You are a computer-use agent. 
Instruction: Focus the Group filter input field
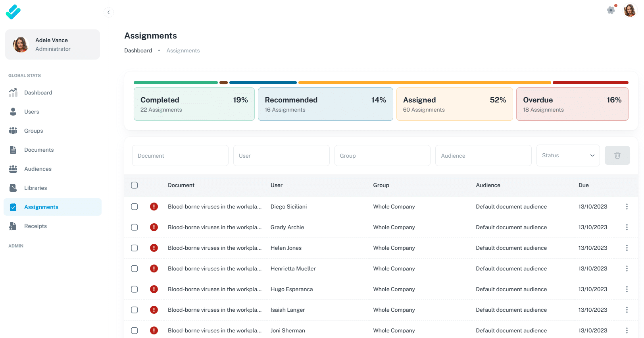tap(383, 155)
